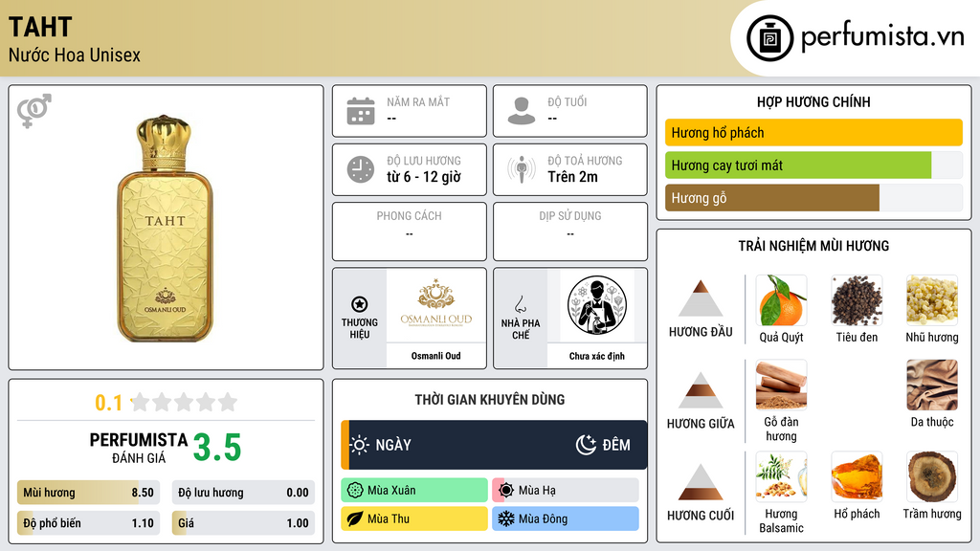Viewport: 980px width, 551px height.
Task: Click the Mùi hương 8.50 rating bar
Action: pos(88,493)
